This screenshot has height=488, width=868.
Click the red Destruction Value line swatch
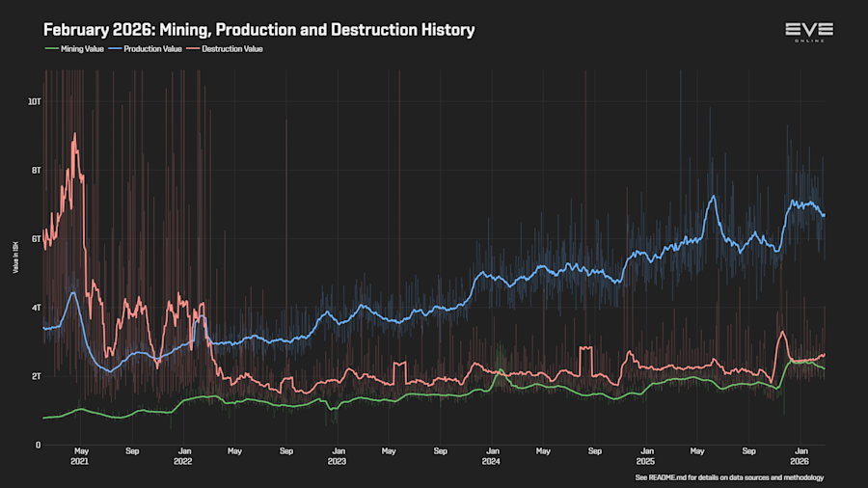193,48
